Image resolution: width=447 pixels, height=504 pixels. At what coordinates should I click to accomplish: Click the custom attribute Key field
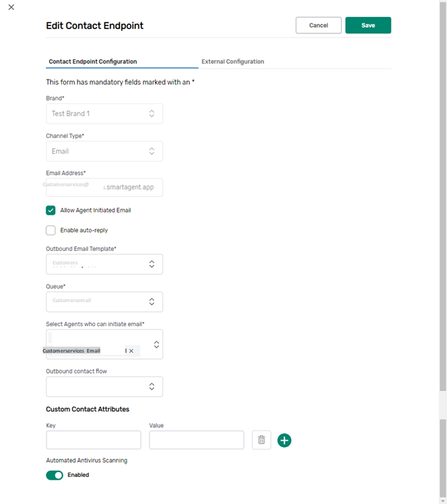[94, 440]
